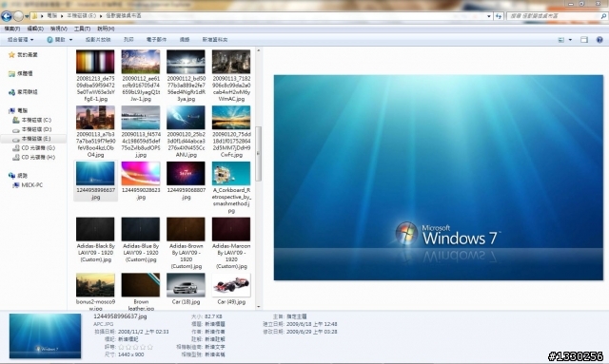Select CD drive (H:) in the tree
Viewport: 609px width, 364px height.
(34, 157)
